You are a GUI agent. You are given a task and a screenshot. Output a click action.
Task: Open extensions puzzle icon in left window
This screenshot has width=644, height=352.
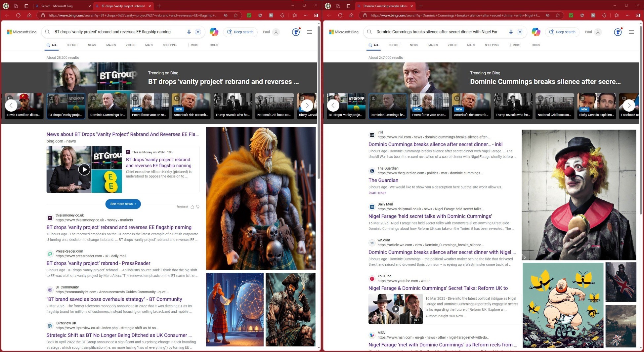coord(282,15)
